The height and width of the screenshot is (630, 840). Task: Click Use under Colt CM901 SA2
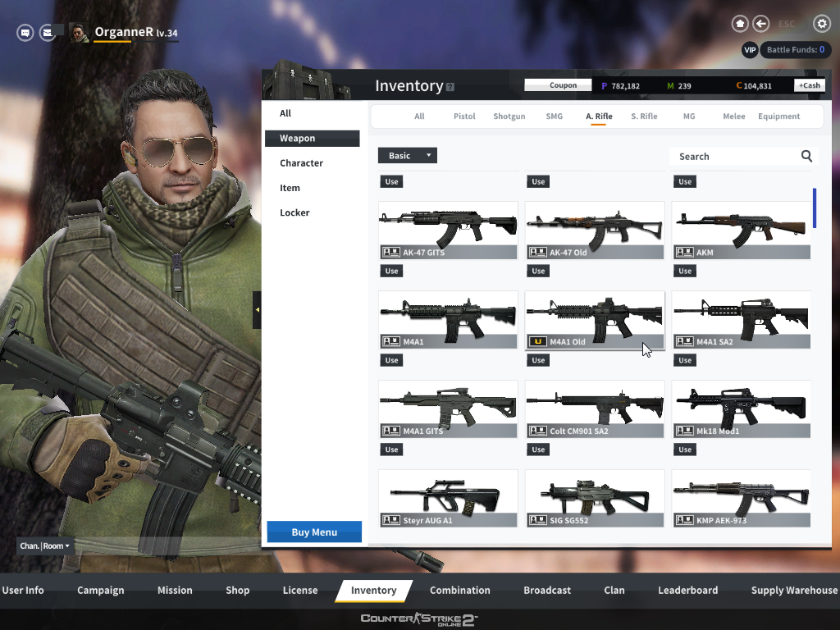point(538,450)
